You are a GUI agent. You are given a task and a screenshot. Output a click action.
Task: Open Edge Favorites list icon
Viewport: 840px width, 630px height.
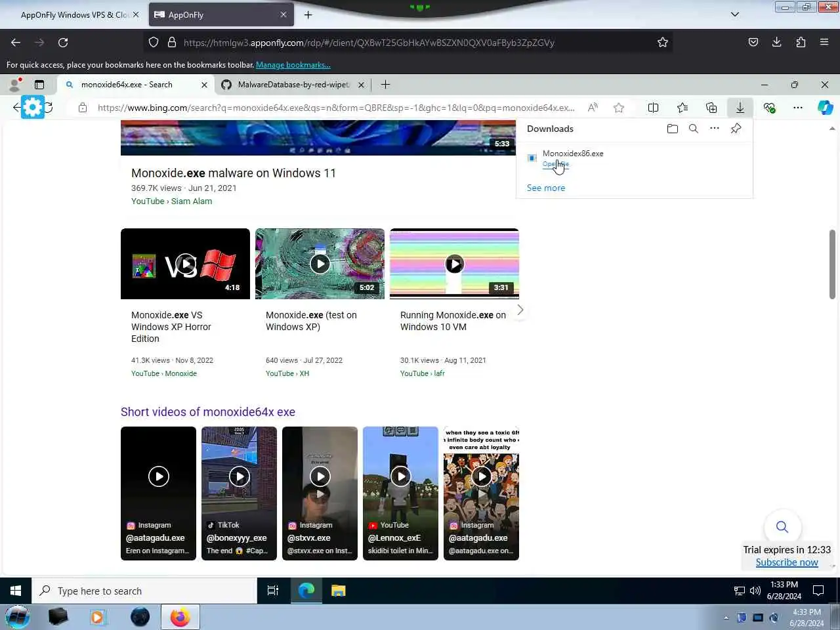click(682, 108)
